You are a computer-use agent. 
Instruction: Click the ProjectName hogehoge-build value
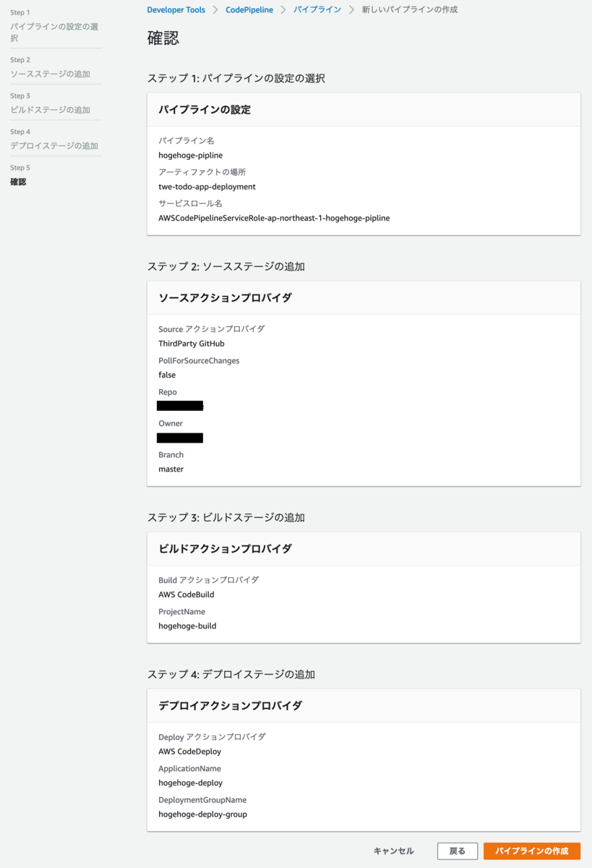(x=186, y=626)
